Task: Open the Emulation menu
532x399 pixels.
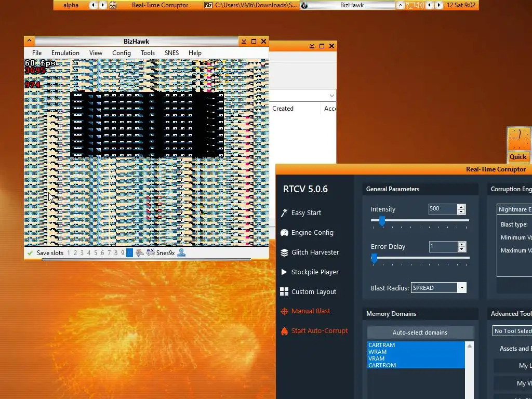Action: click(65, 53)
